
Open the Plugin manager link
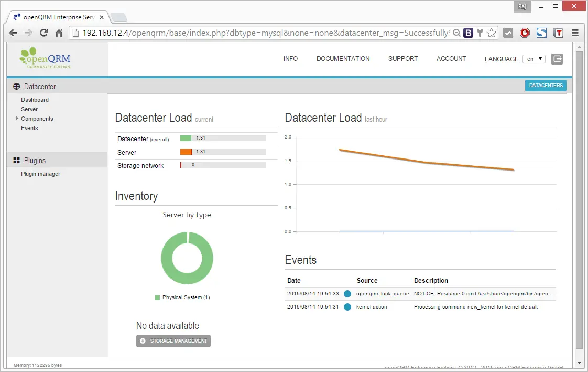coord(40,174)
